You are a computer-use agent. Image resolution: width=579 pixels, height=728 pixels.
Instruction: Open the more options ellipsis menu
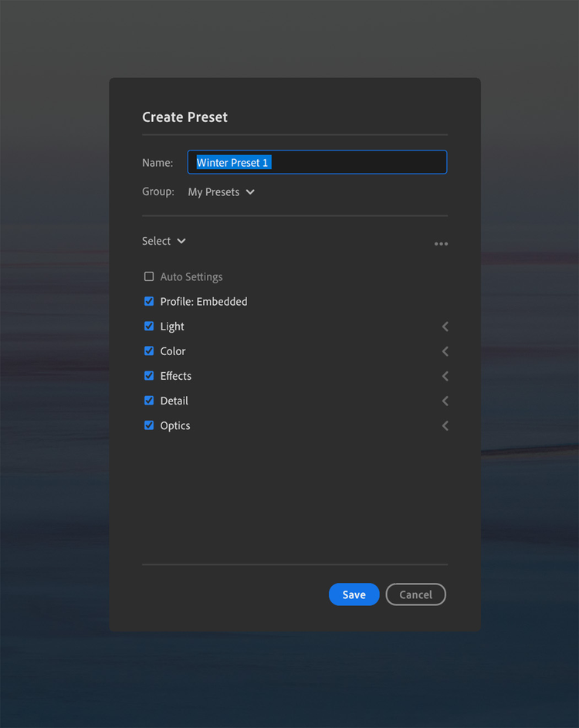click(x=441, y=243)
